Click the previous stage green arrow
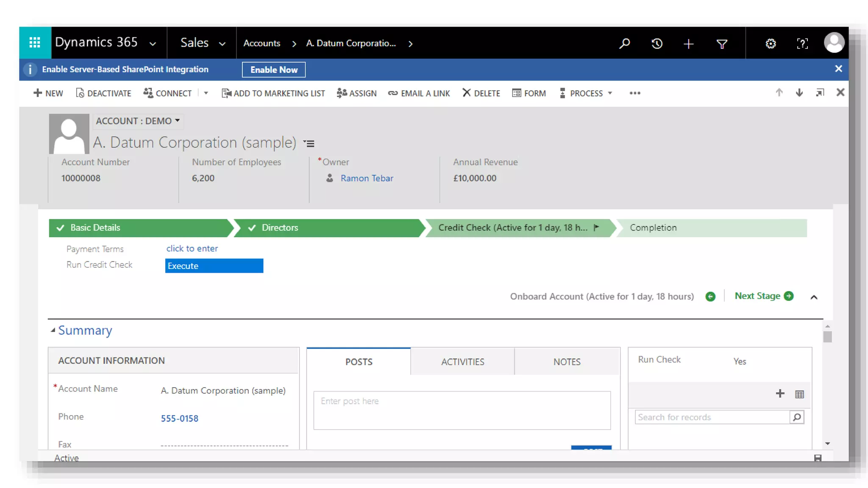Screen dimensions: 868x488 (710, 297)
